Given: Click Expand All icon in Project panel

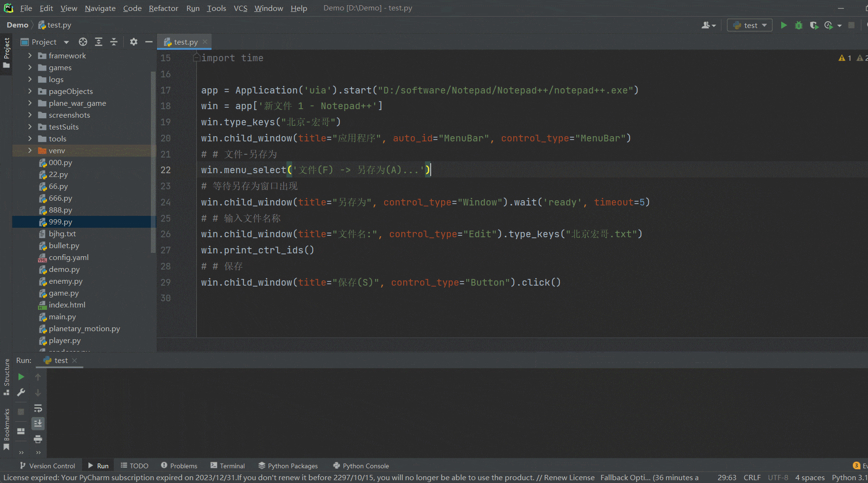Looking at the screenshot, I should (x=99, y=42).
